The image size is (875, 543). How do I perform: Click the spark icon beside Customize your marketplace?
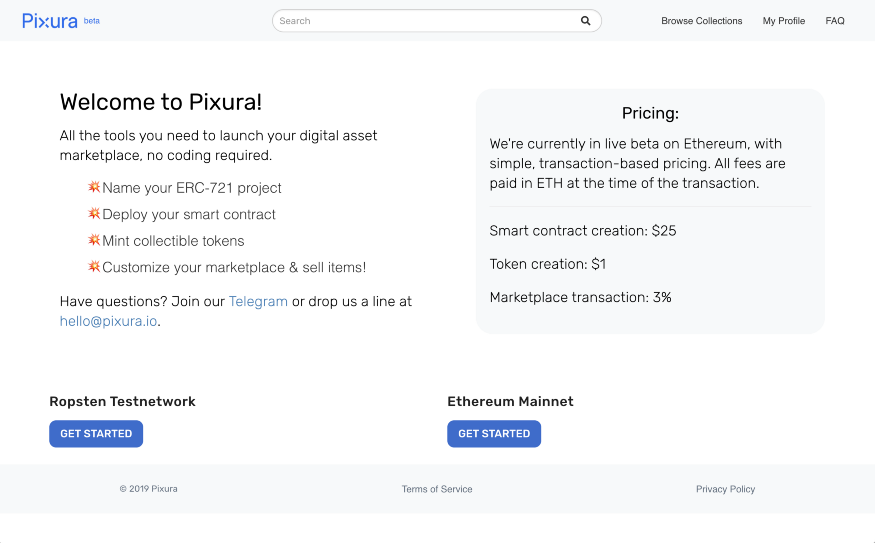click(x=94, y=267)
